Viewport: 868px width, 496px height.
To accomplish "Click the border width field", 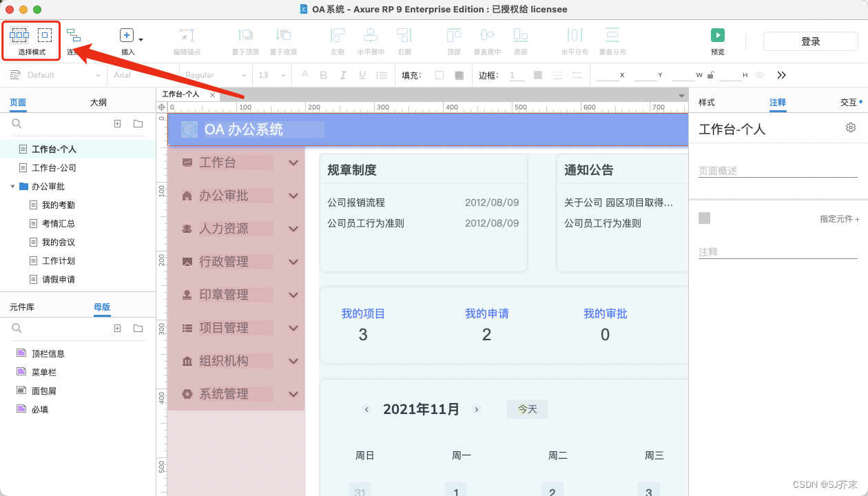I will (x=517, y=75).
